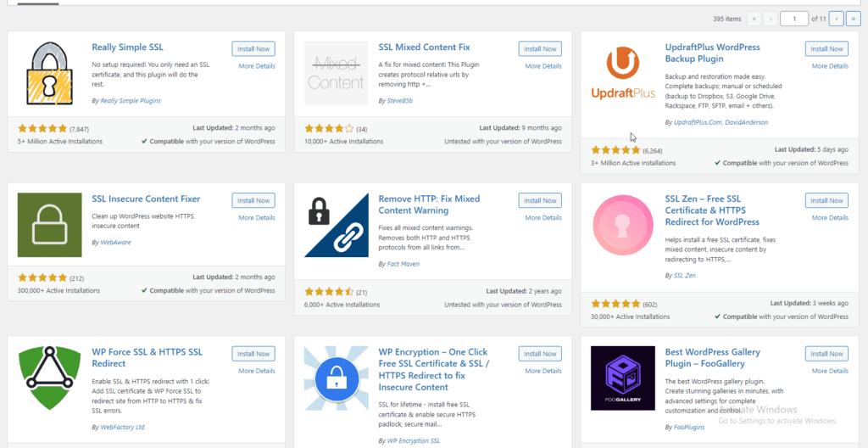Install the WP Encryption plugin

540,354
